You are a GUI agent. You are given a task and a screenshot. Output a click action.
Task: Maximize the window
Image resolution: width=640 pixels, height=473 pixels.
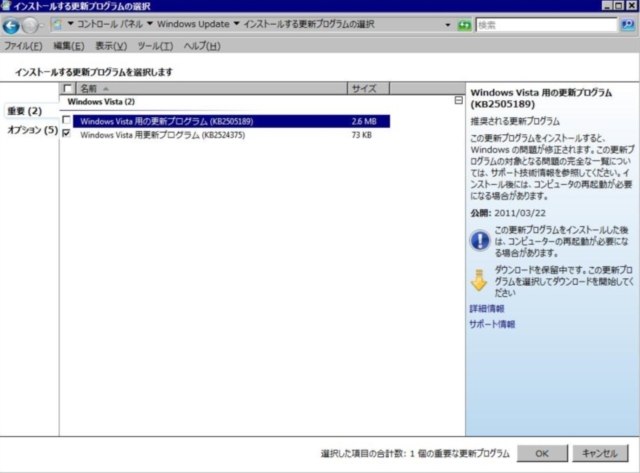(x=619, y=5)
